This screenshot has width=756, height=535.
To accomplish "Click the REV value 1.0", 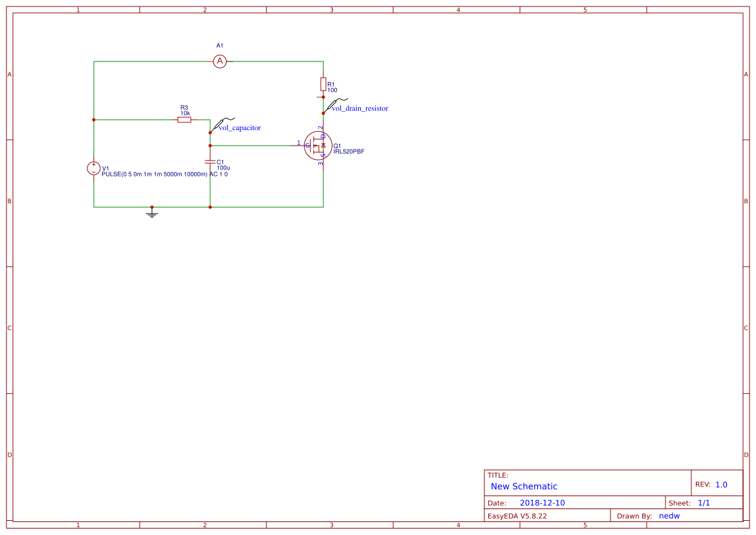I will (721, 485).
